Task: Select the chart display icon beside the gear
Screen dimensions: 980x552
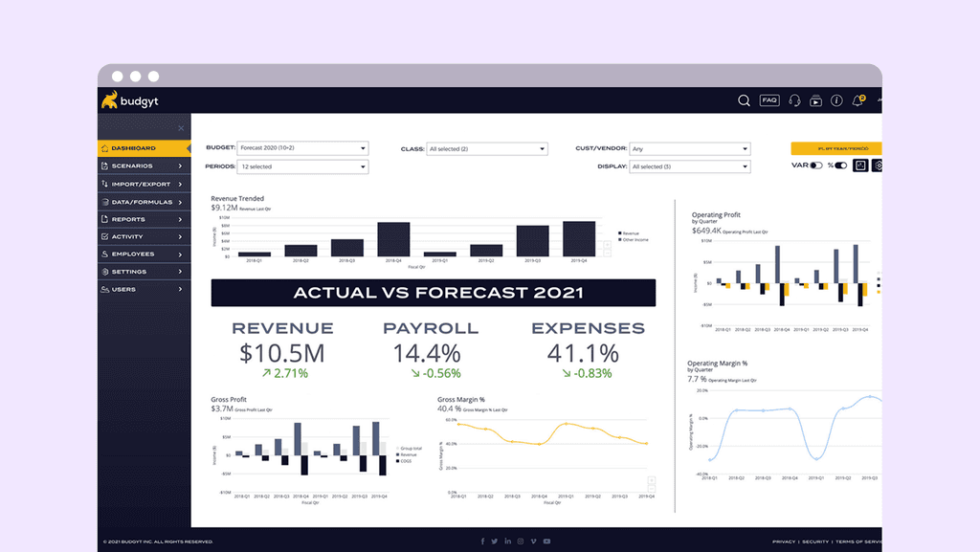Action: point(859,165)
